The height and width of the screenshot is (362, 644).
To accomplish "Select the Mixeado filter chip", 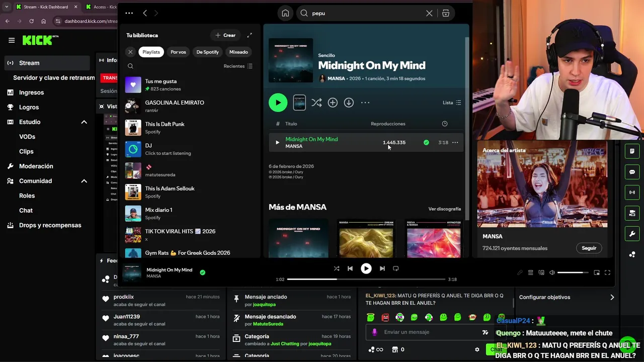I will point(238,52).
